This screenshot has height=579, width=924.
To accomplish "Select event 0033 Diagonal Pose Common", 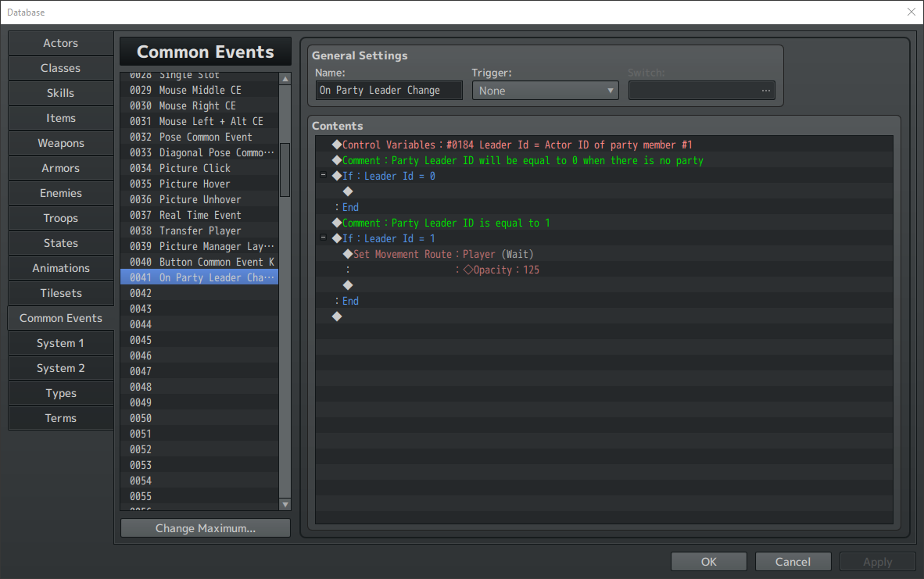I will [x=199, y=152].
